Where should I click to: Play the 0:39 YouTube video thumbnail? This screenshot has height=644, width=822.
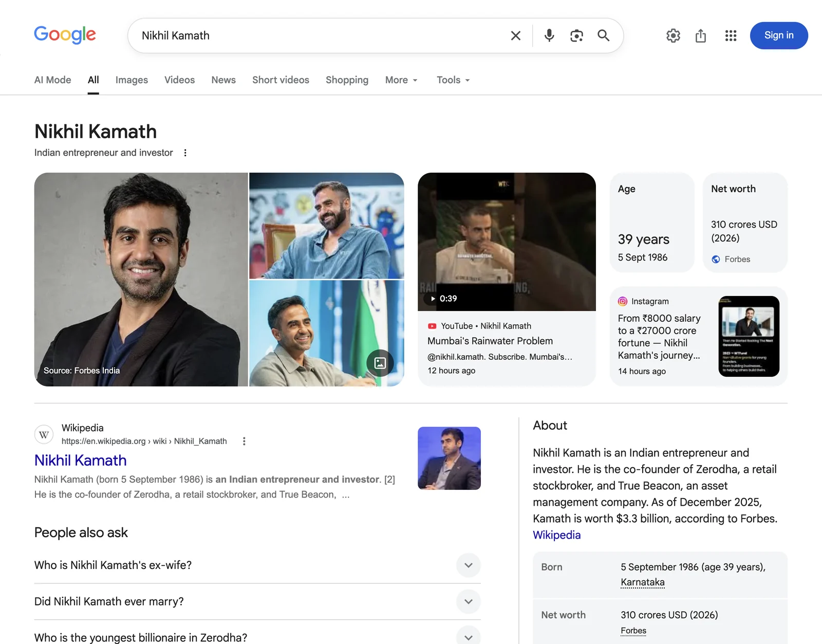coord(507,242)
